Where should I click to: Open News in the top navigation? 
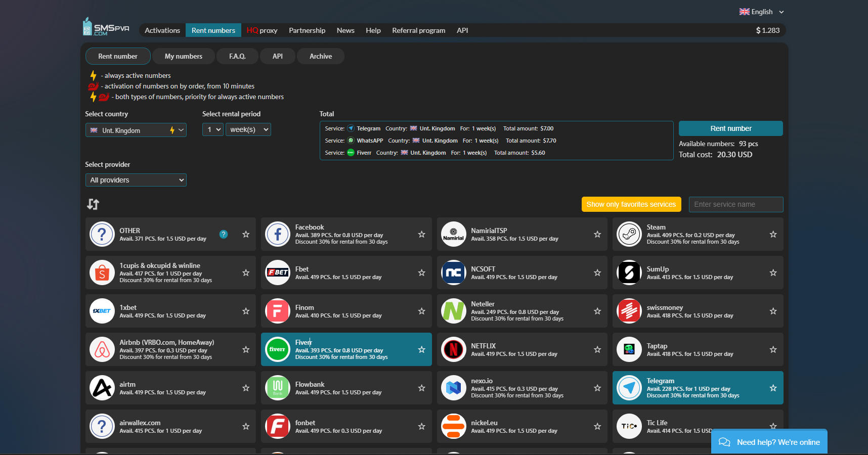coord(345,30)
